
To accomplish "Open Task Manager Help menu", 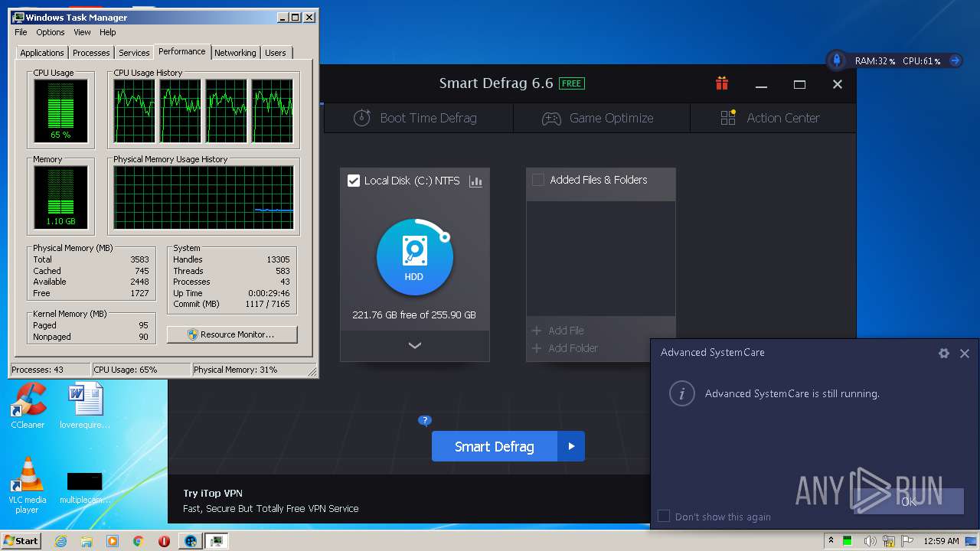I will click(108, 32).
